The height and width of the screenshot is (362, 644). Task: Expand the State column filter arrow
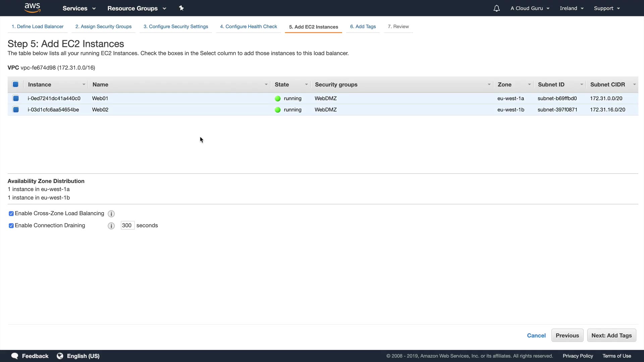point(306,84)
